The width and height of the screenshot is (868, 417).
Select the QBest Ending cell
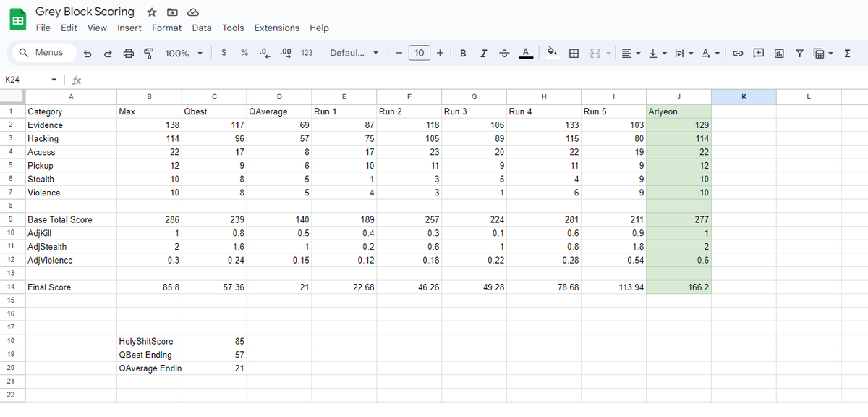click(149, 355)
